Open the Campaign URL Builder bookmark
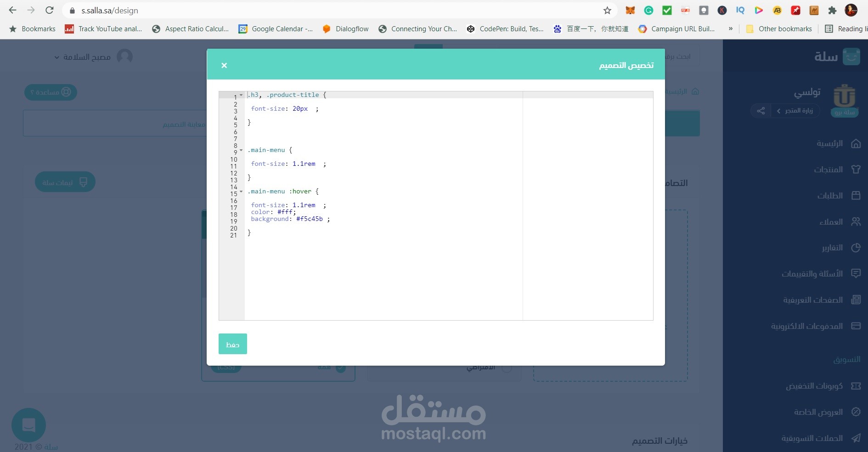868x452 pixels. (676, 28)
